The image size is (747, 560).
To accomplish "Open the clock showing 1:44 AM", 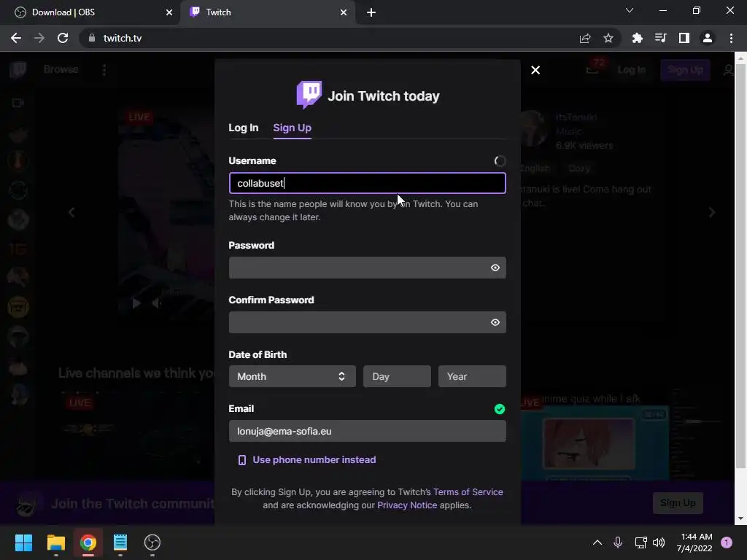I will 694,542.
